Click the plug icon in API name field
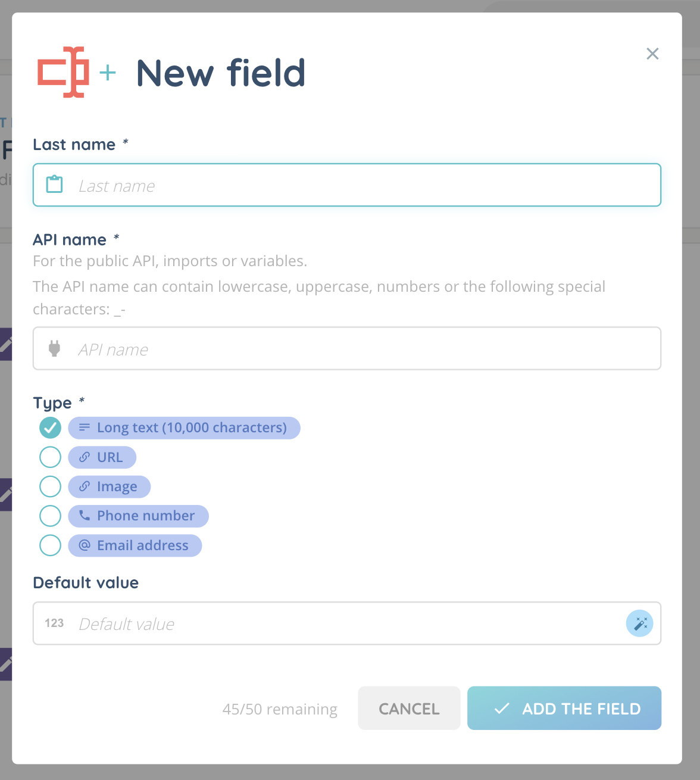The width and height of the screenshot is (700, 780). [x=55, y=348]
